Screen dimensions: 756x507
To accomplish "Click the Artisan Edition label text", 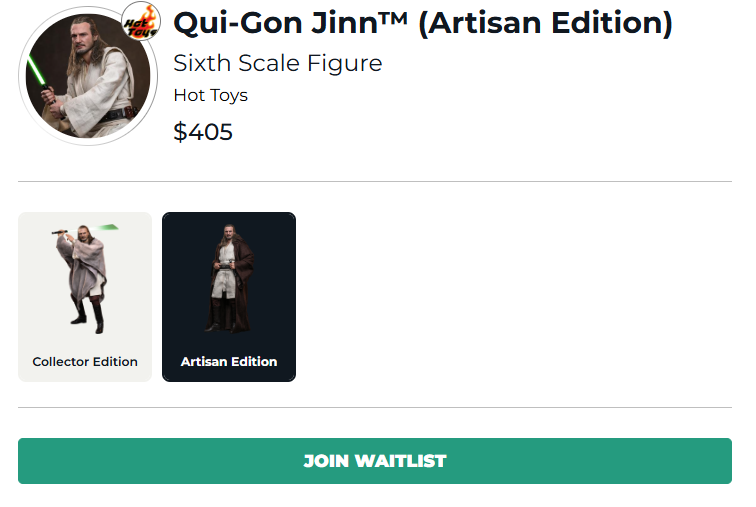I will (229, 361).
